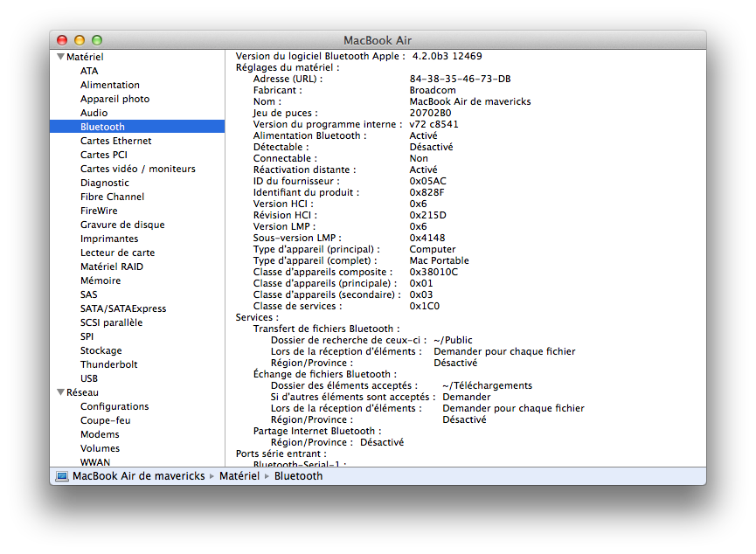Click MacBook Air de mavericks path item
756x554 pixels.
click(x=138, y=476)
